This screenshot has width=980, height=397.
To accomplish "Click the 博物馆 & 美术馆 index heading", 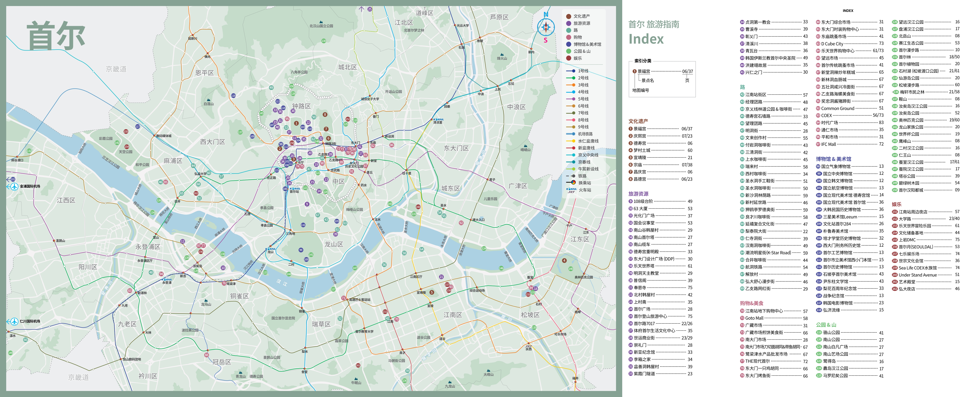I will click(833, 159).
